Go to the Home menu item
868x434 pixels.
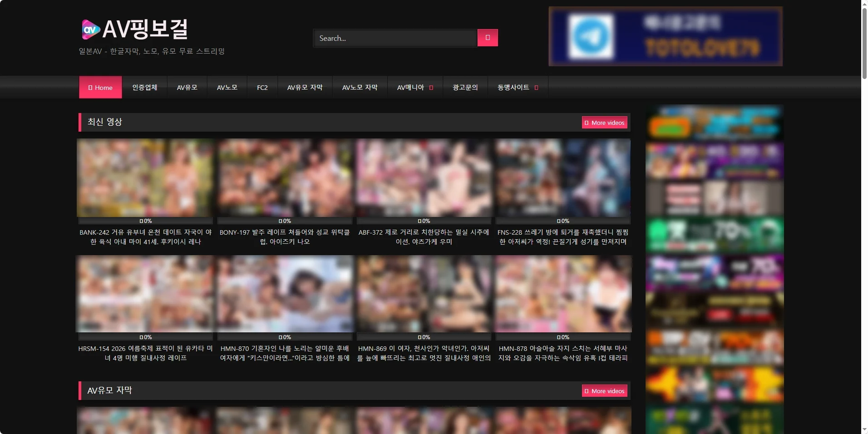click(x=100, y=87)
